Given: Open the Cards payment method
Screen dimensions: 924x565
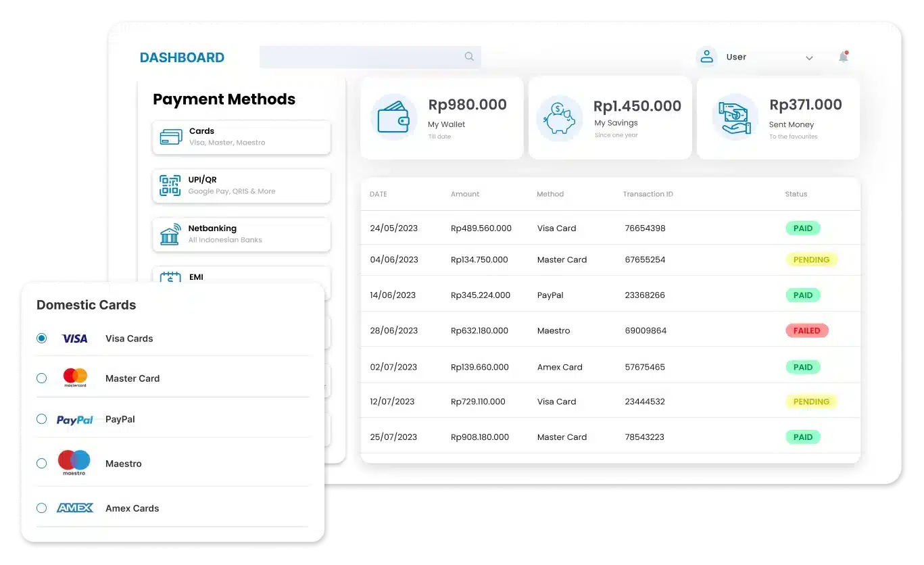Looking at the screenshot, I should 241,137.
